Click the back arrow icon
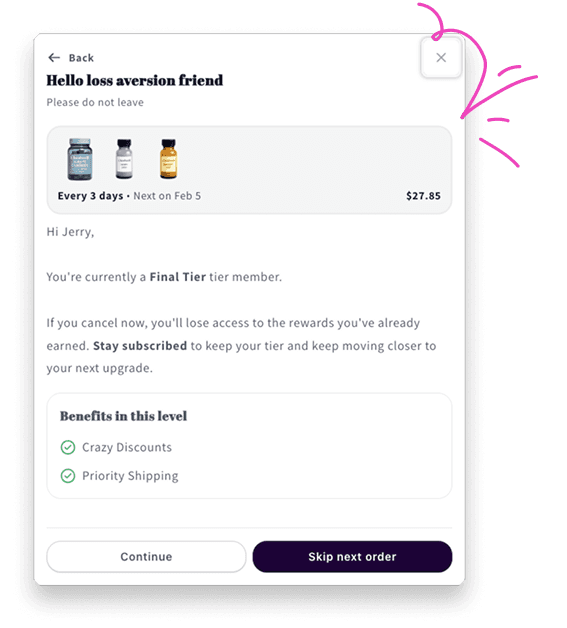This screenshot has width=567, height=628. [x=54, y=58]
